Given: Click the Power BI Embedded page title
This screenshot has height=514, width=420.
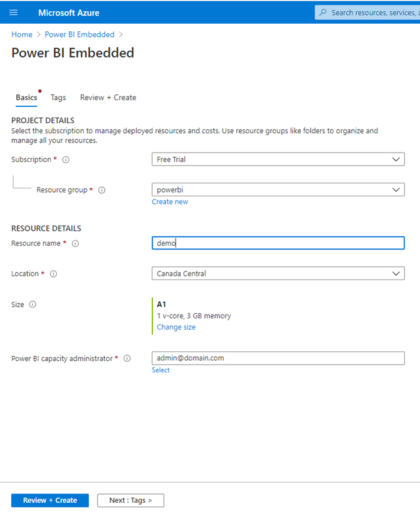Looking at the screenshot, I should click(x=72, y=53).
